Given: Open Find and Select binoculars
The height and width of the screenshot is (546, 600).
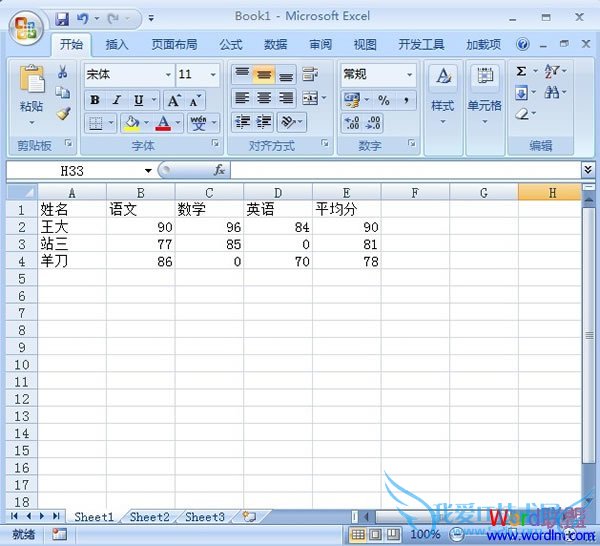Looking at the screenshot, I should tap(552, 92).
